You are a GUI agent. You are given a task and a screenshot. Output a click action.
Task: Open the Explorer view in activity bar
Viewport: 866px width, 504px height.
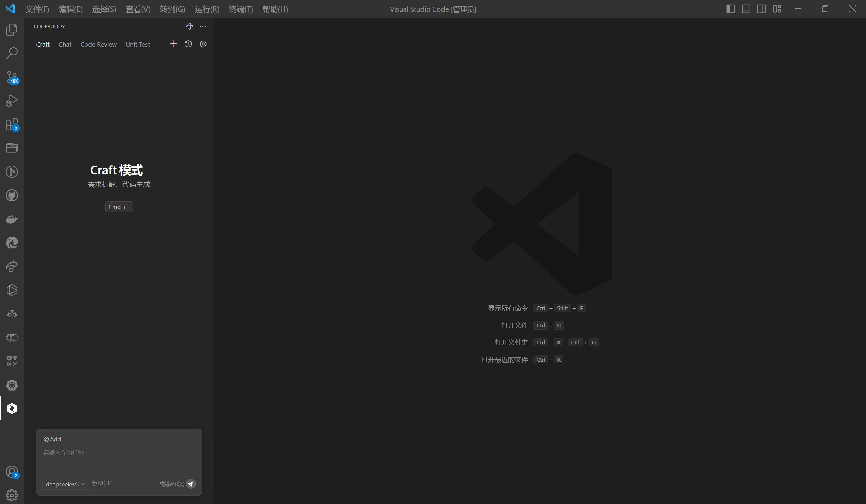[12, 29]
